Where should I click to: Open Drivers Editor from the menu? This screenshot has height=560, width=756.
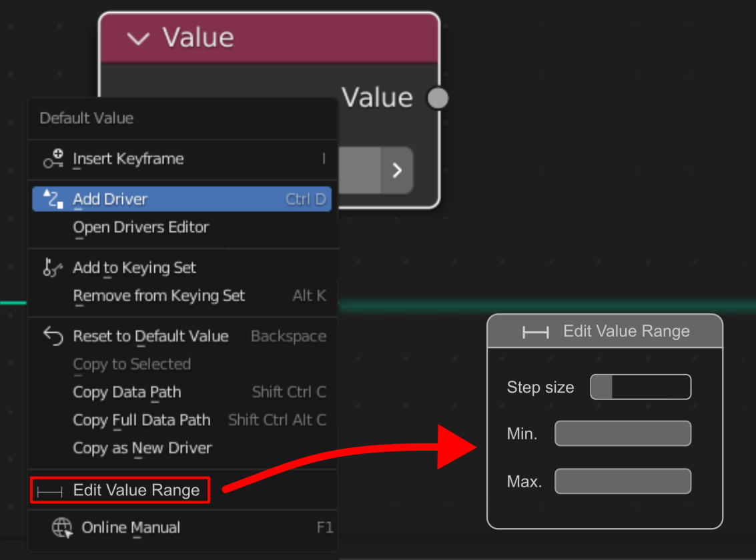point(181,227)
